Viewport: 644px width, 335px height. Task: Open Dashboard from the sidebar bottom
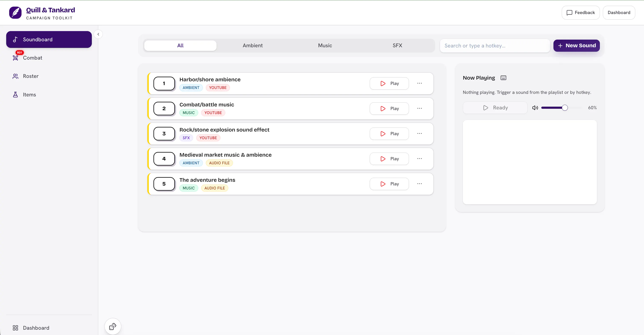(x=49, y=328)
